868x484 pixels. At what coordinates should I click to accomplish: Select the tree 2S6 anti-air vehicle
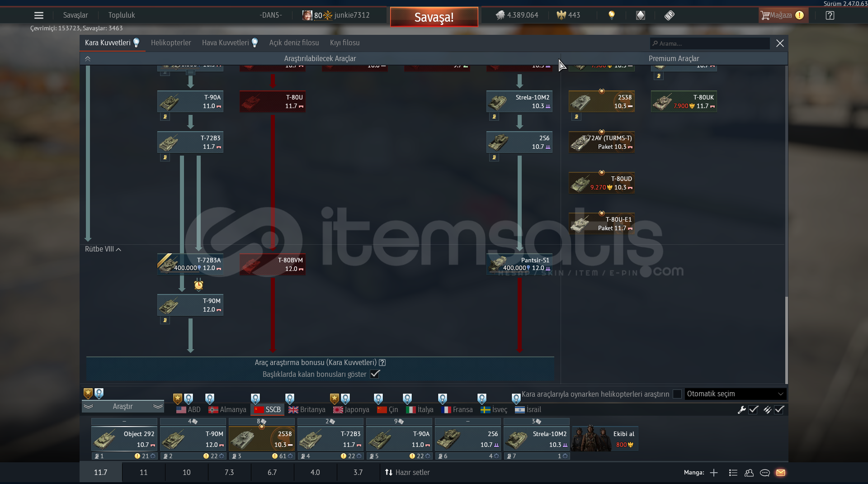[519, 142]
